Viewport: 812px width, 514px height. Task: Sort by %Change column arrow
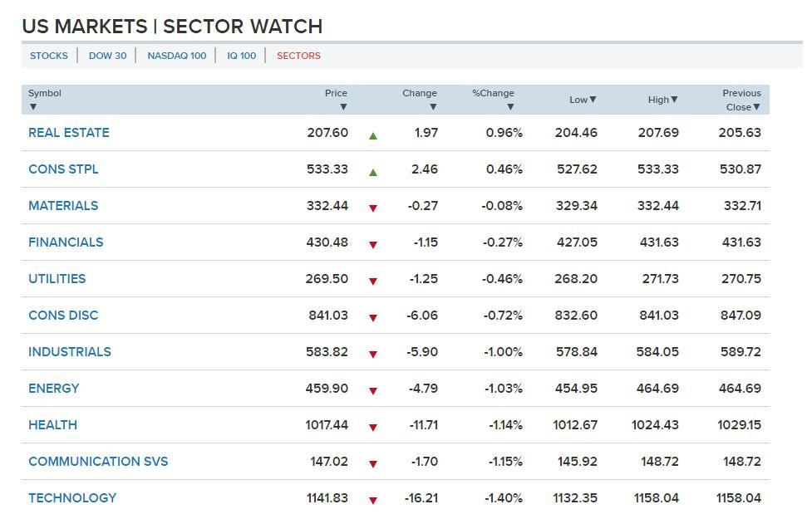pos(510,107)
